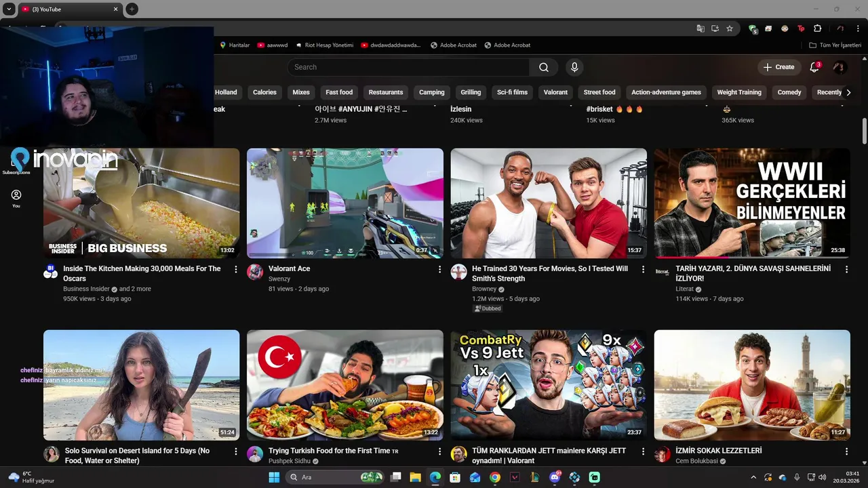Open options for Solo Survival video
This screenshot has height=488, width=868.
pyautogui.click(x=236, y=451)
